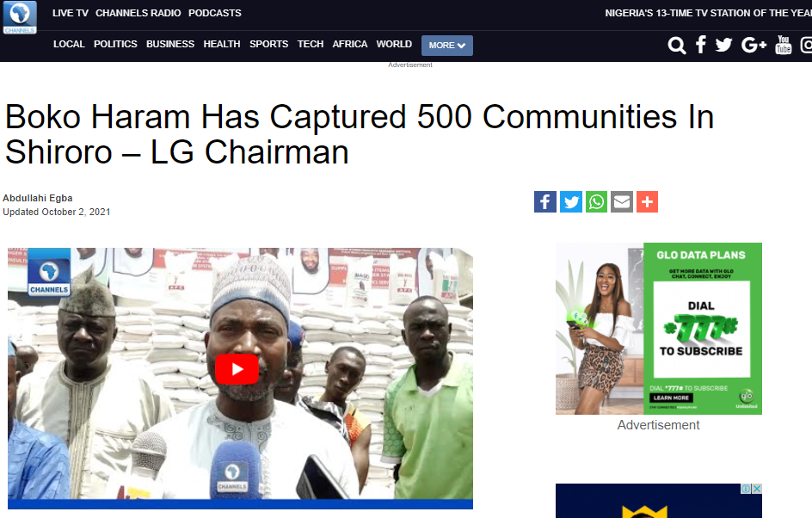The image size is (812, 518).
Task: Share article by email envelope icon
Action: click(621, 201)
